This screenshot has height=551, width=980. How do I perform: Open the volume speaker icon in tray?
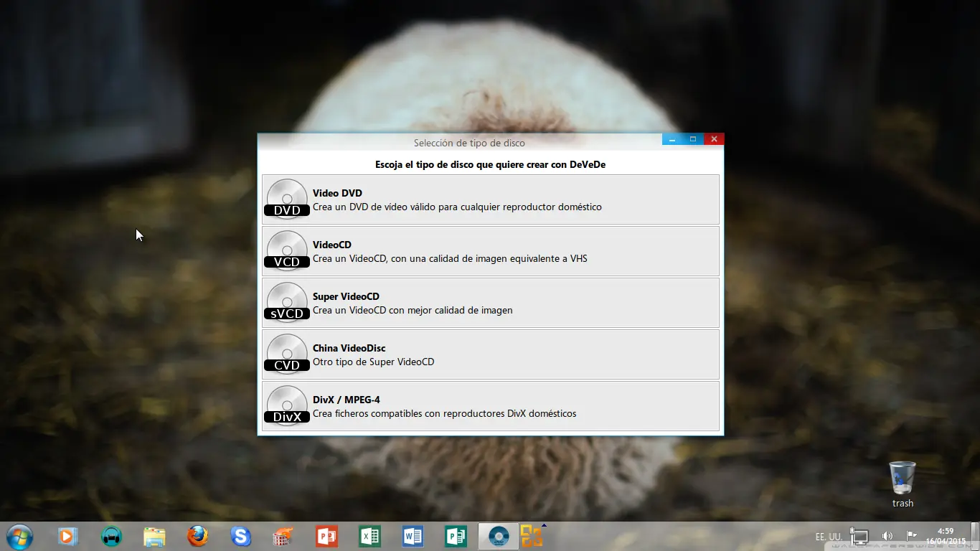887,536
